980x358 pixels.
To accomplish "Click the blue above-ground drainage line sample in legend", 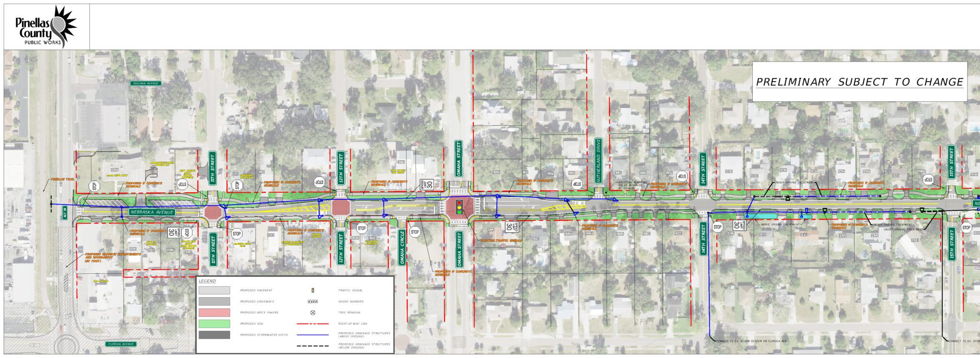I will [313, 335].
